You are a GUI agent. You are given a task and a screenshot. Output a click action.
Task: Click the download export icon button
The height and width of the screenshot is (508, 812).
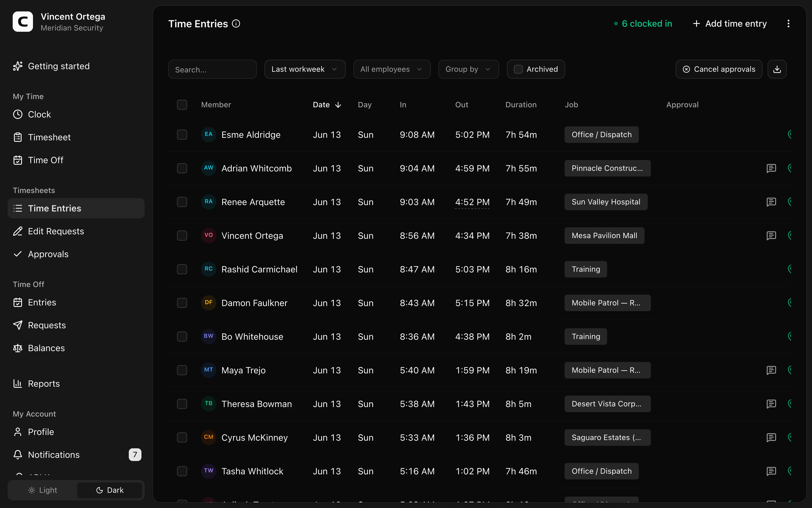click(777, 69)
